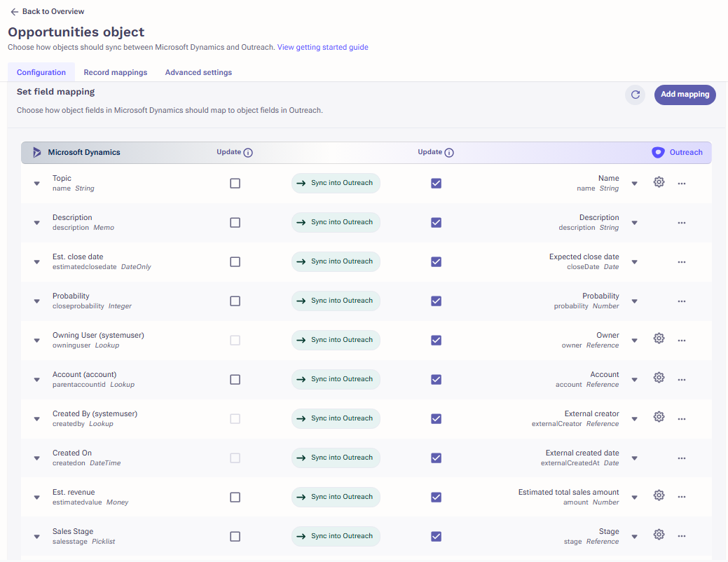Expand the Created On Dynamics field arrow
Screen dimensions: 728x562
pos(36,458)
